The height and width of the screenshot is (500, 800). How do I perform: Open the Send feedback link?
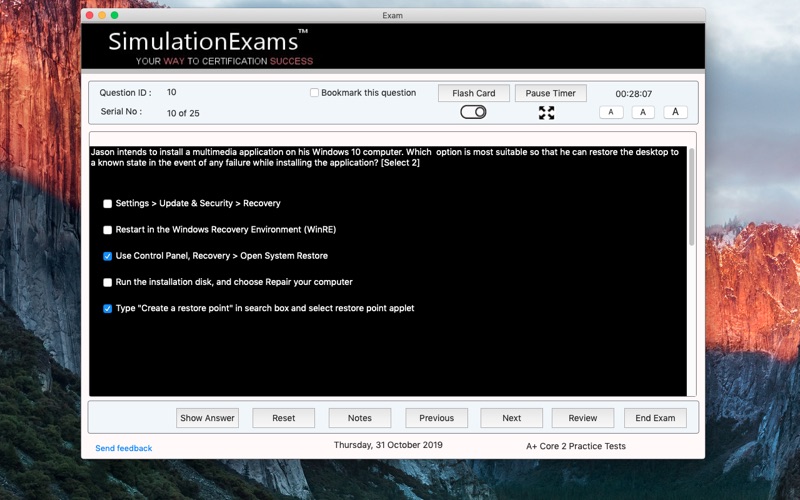[x=123, y=448]
